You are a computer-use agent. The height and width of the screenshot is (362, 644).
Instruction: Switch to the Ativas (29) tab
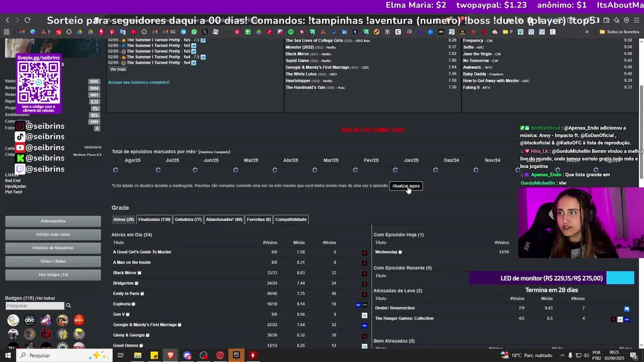(x=123, y=219)
